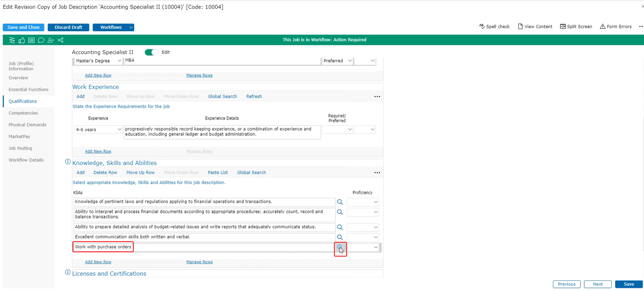Expand the Master's Degree education dropdown

(119, 61)
